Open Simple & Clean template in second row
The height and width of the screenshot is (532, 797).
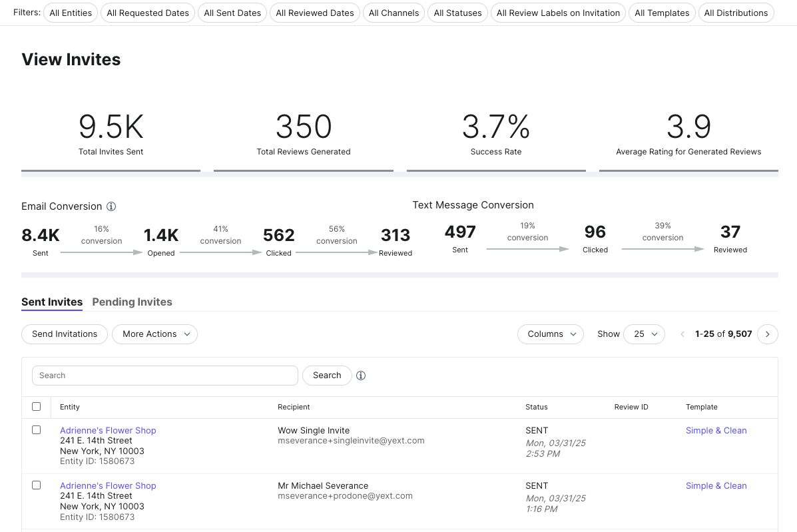(716, 486)
